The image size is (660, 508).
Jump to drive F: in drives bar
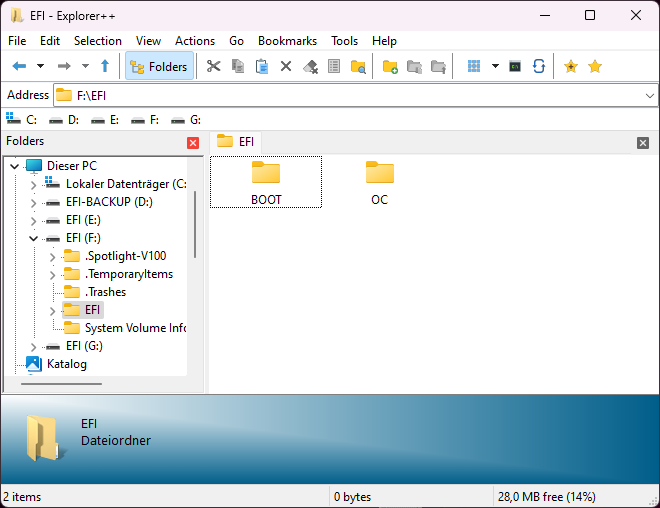click(145, 120)
